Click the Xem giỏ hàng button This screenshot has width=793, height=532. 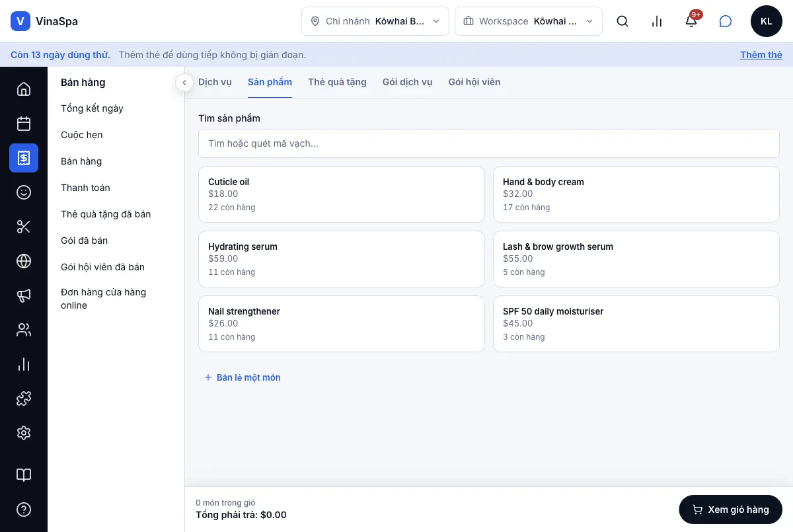[x=731, y=510]
